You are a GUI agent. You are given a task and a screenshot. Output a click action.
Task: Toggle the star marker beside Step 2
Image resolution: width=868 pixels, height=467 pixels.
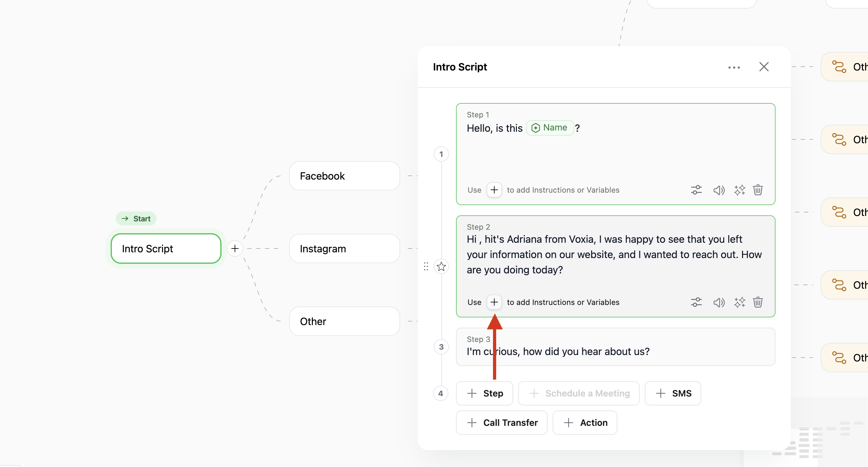pos(441,267)
